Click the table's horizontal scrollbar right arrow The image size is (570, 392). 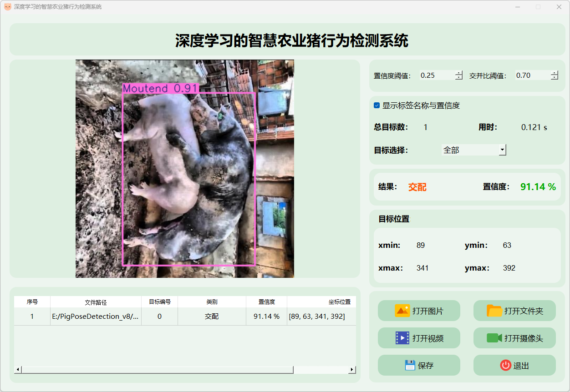352,370
